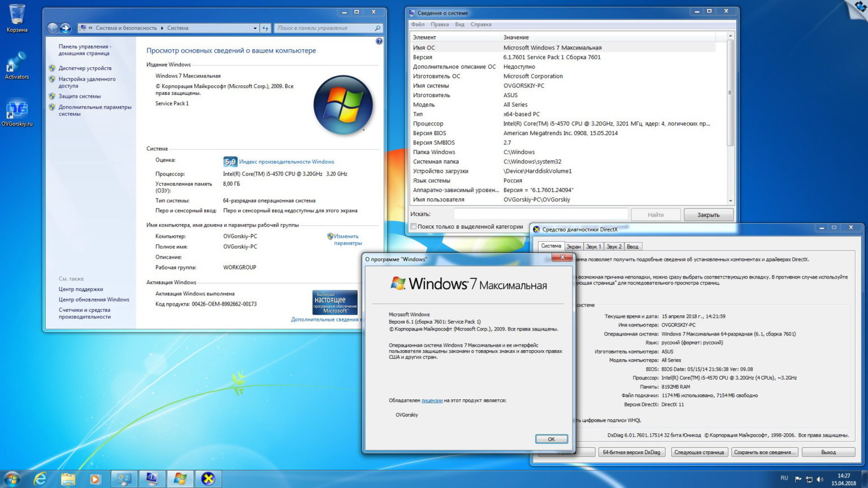Open Дополнительные параметры системы link
Viewport: 868px width, 488px height.
point(95,110)
